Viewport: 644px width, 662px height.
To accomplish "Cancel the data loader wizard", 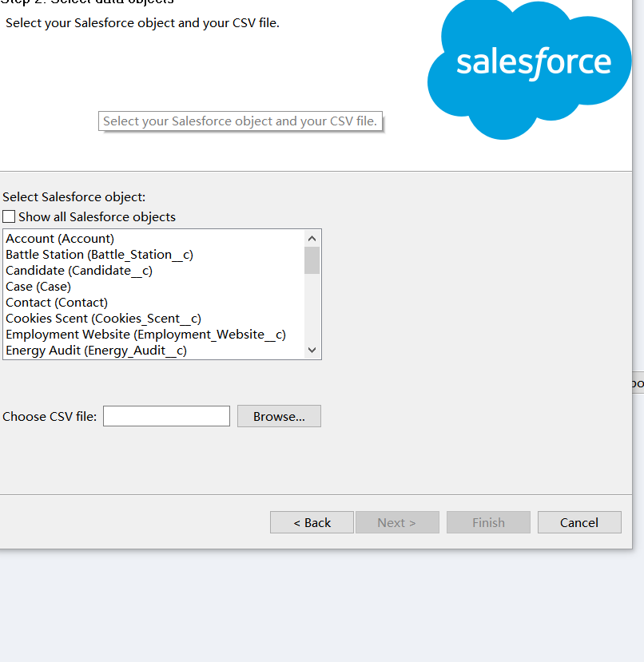I will click(579, 523).
